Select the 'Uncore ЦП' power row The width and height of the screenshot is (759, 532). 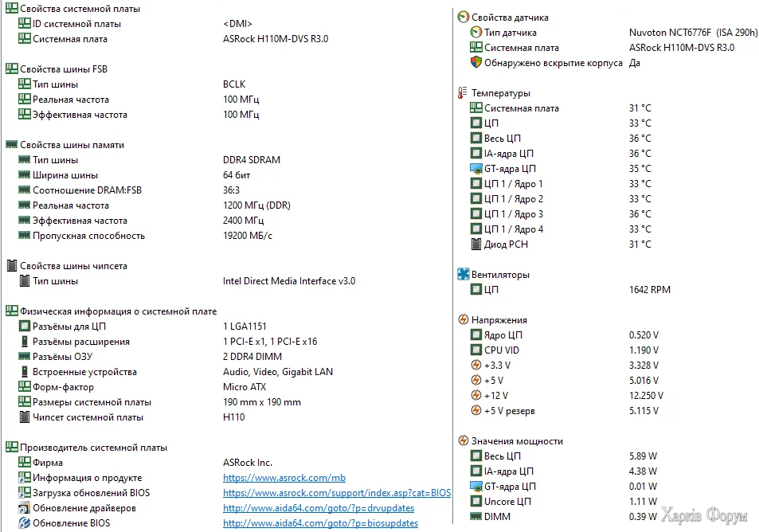coord(563,502)
